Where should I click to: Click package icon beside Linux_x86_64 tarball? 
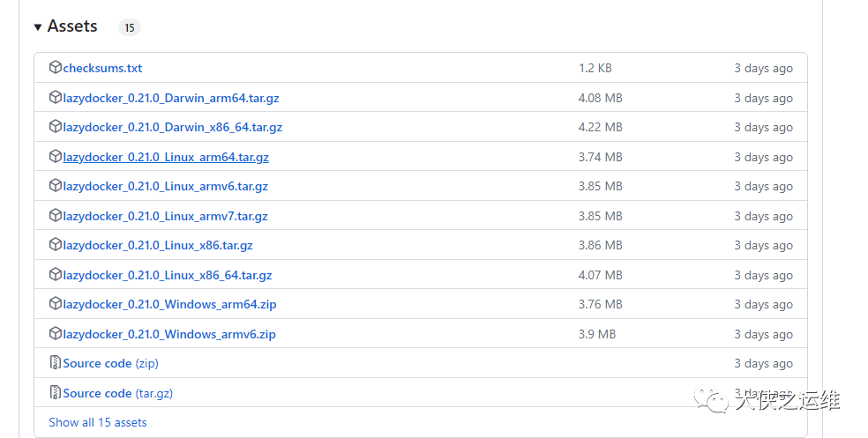point(55,274)
